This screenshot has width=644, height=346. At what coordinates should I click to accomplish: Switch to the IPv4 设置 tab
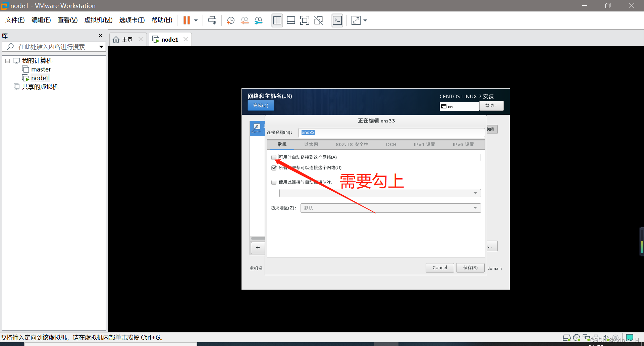point(424,145)
